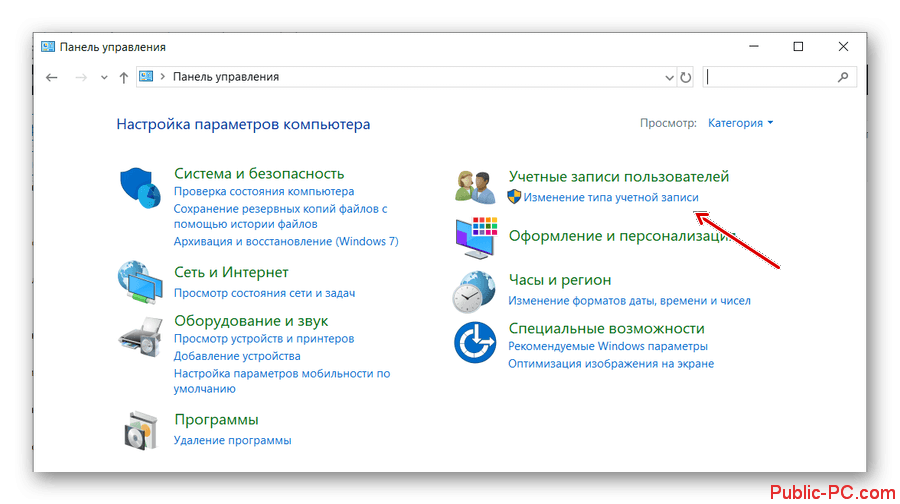Open Сохранение резервных копий файлов link
The width and height of the screenshot is (900, 504).
(x=281, y=216)
